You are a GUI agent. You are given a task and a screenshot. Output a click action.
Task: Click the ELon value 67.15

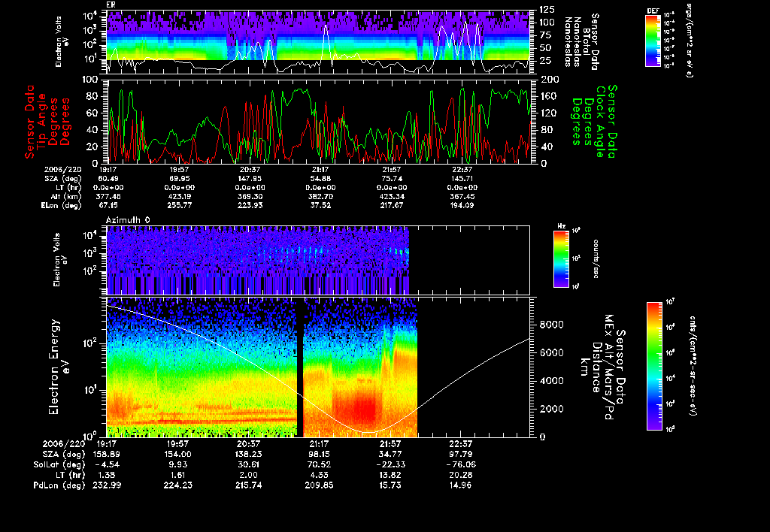(x=109, y=206)
